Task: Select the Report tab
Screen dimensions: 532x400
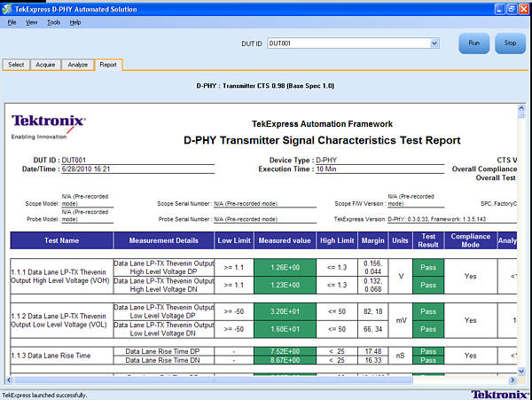Action: [107, 65]
